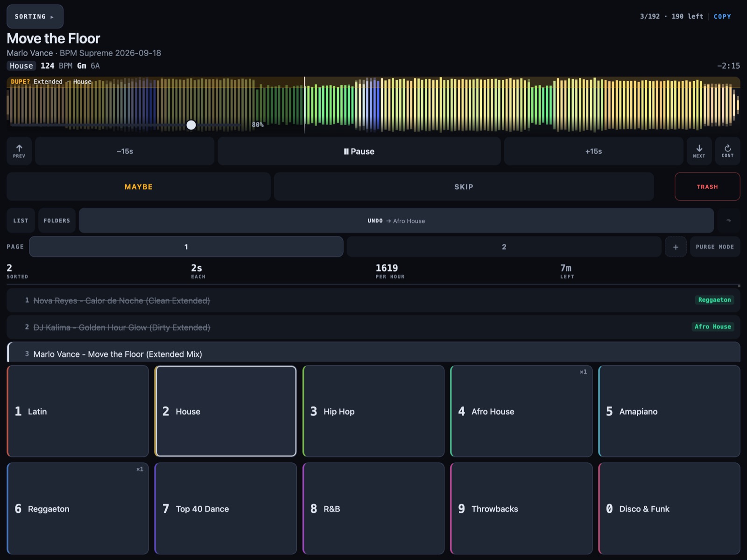Skip to NEXT track arrow button
The image size is (747, 560).
699,151
